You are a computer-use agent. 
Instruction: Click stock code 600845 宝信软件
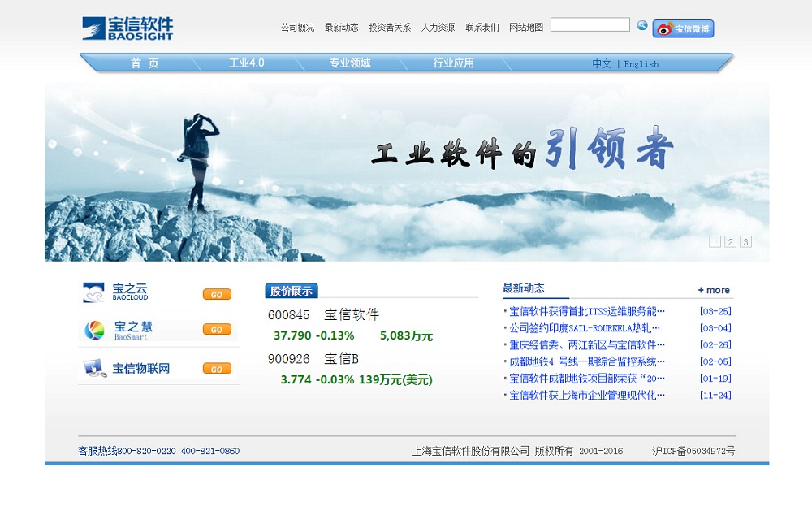click(323, 314)
